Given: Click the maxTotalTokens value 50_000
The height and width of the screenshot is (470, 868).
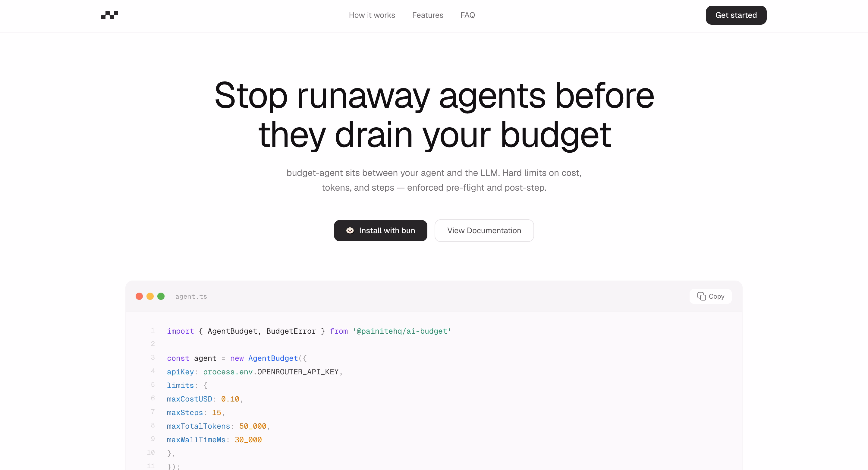Looking at the screenshot, I should [x=253, y=426].
